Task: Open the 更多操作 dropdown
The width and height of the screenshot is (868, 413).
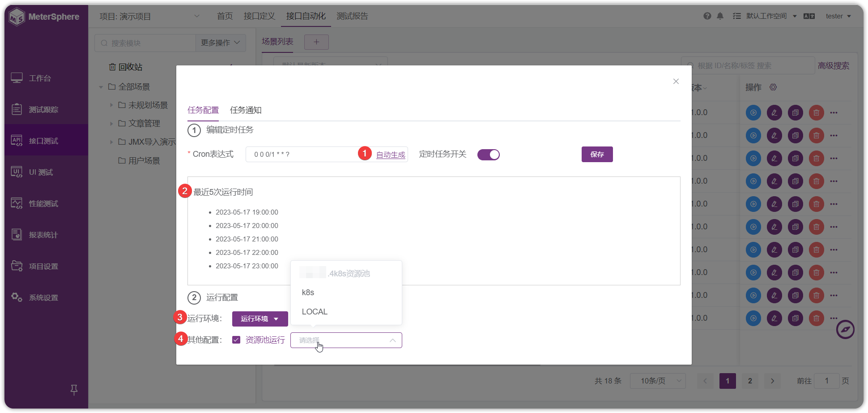Action: click(221, 43)
